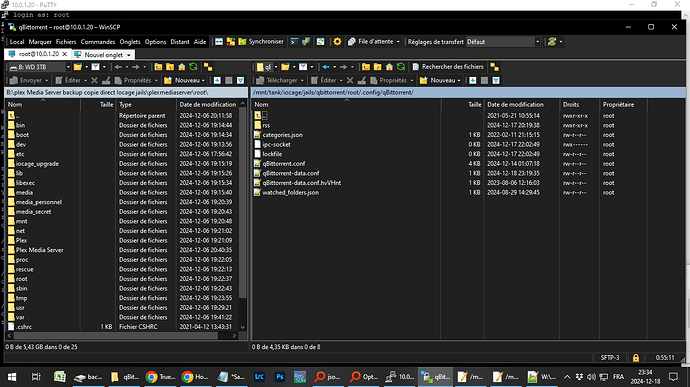Go to local home directory icon
690x387 pixels.
coord(182,67)
